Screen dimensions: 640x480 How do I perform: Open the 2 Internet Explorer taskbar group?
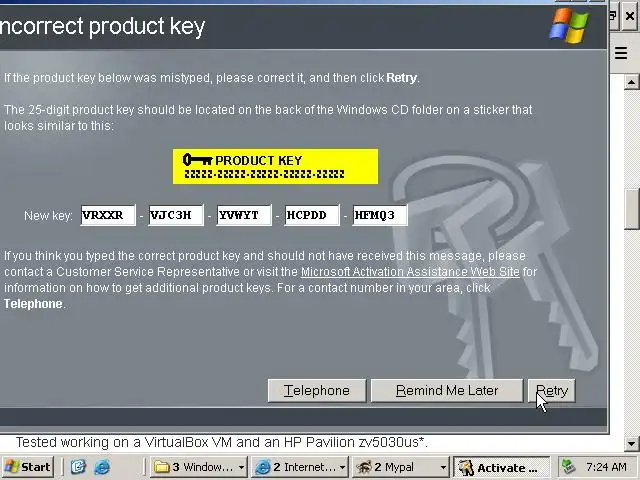(x=300, y=467)
